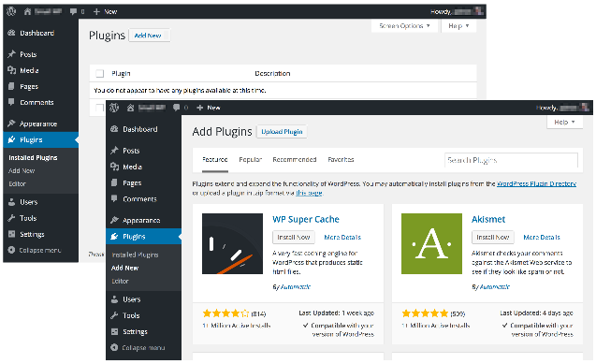The height and width of the screenshot is (364, 596).
Task: Open WordPress Plugin Directory link
Action: [x=536, y=183]
